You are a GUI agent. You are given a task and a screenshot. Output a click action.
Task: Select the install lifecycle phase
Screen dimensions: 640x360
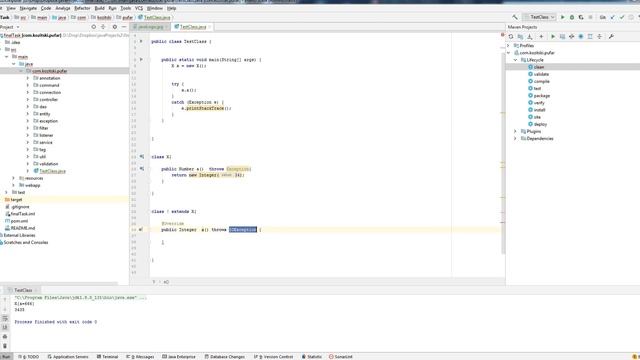[539, 110]
